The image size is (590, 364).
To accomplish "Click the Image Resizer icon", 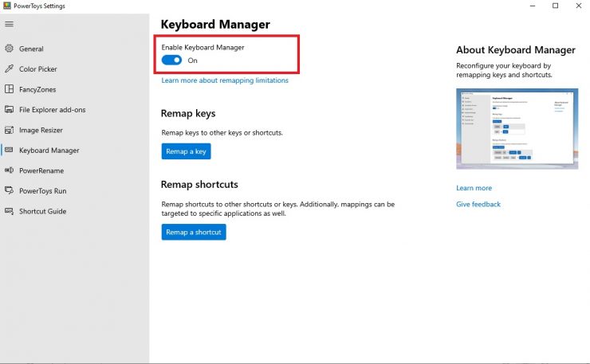I will (9, 130).
